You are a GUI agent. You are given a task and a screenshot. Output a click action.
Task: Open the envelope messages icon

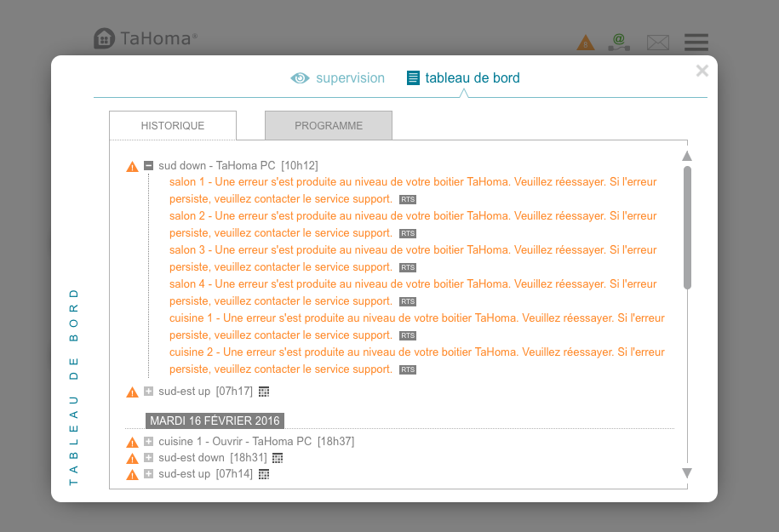pos(658,43)
